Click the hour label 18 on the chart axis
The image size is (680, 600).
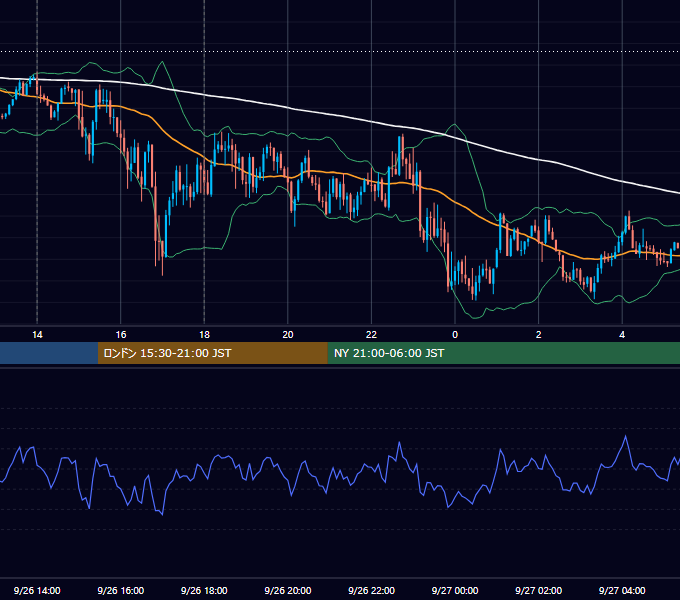(x=204, y=335)
